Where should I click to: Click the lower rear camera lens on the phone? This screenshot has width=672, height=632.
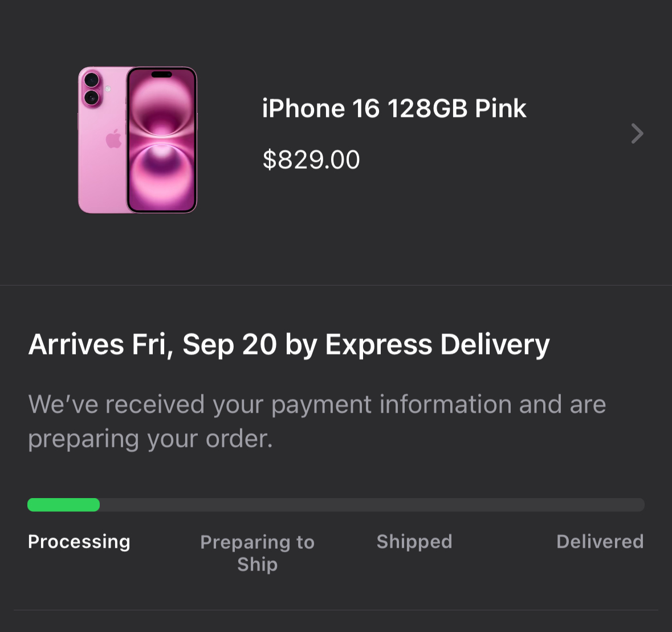91,97
